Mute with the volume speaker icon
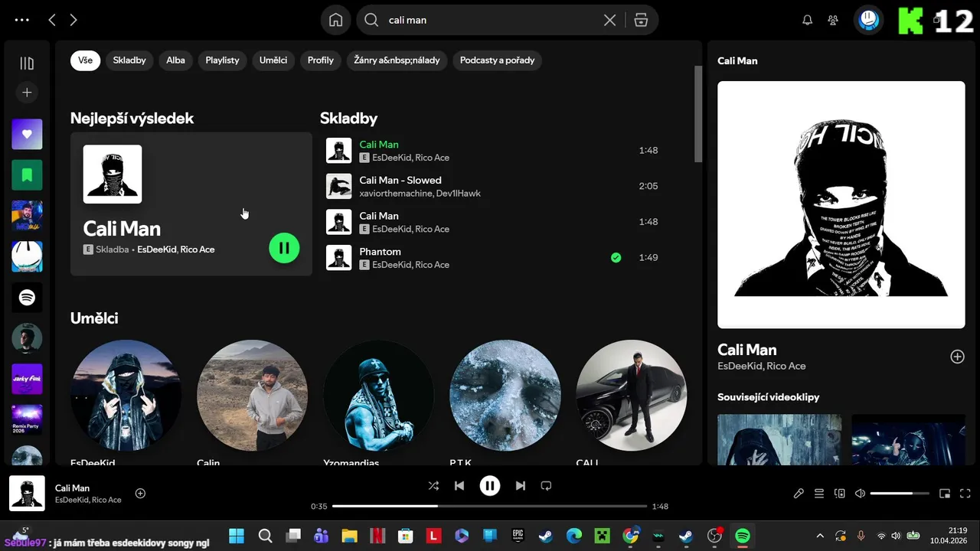 [x=860, y=494]
